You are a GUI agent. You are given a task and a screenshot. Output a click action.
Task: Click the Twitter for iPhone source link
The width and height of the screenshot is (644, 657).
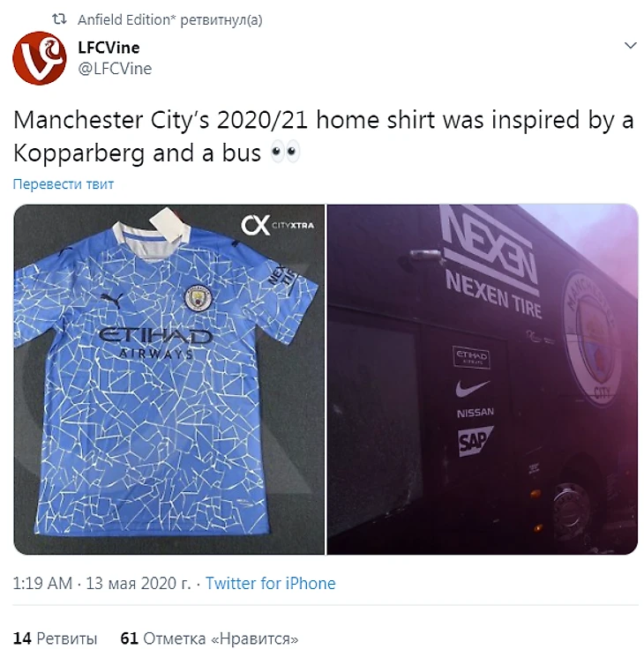click(x=271, y=583)
